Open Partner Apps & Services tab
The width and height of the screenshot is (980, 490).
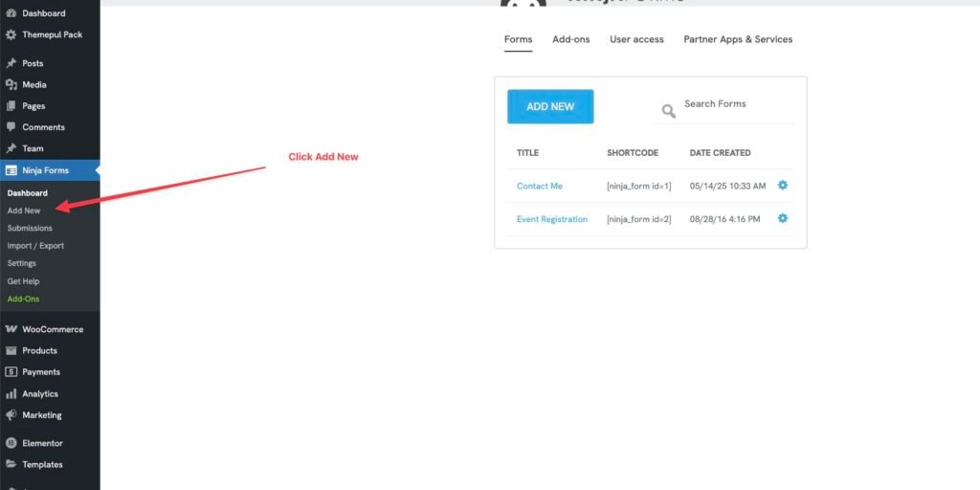738,39
